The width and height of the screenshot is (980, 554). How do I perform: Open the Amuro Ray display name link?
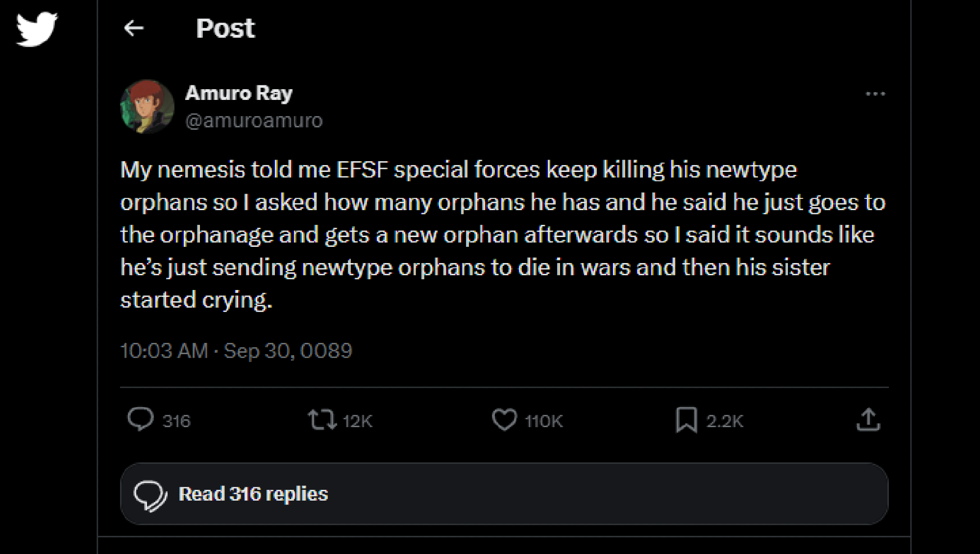[239, 93]
